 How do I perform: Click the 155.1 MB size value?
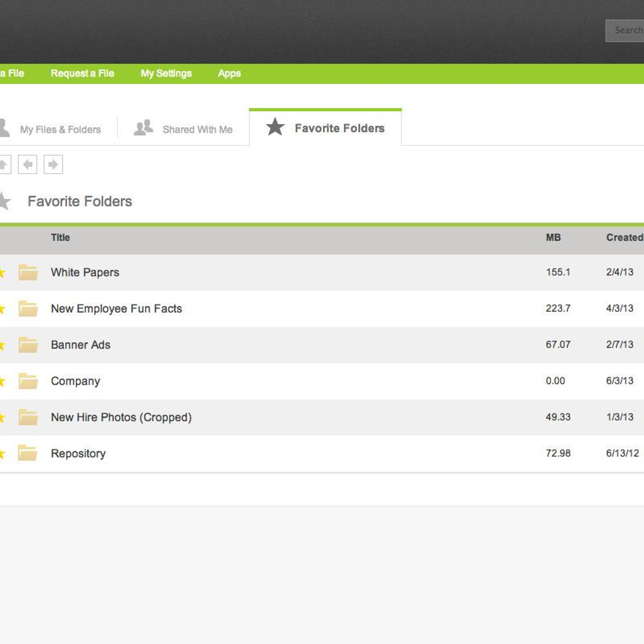558,272
